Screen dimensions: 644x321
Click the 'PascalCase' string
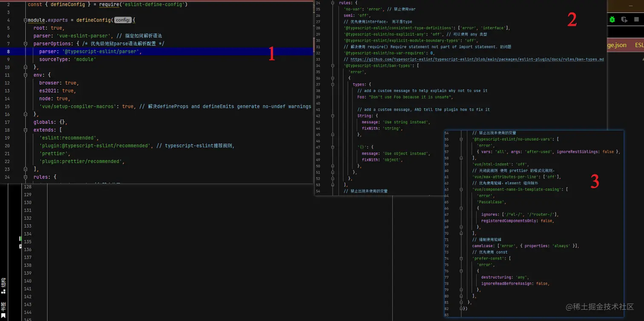pos(490,202)
